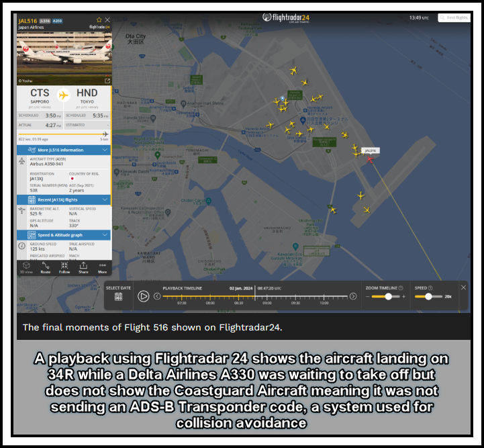The width and height of the screenshot is (484, 448).
Task: Click the yellow route airplane icon between airports
Action: tap(64, 95)
